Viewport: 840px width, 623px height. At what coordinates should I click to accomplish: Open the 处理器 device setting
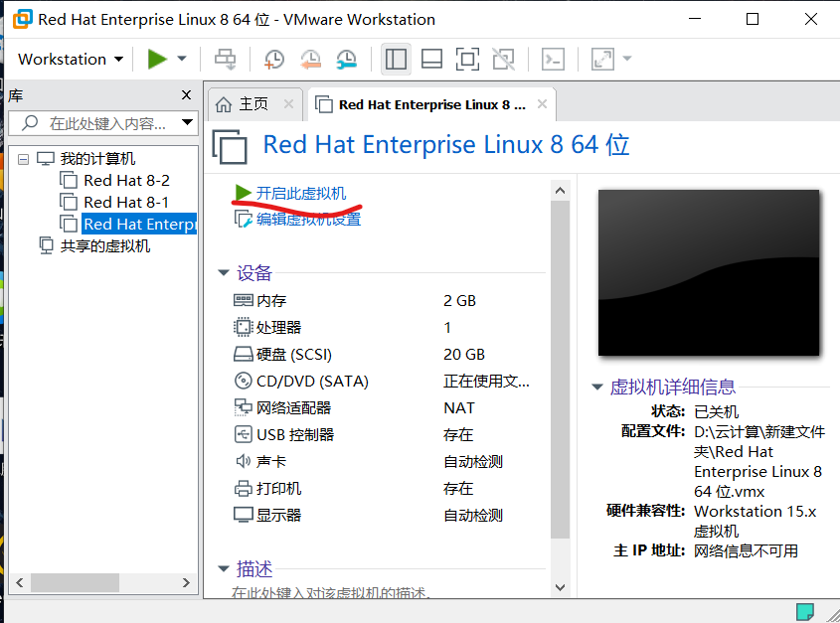pos(266,327)
